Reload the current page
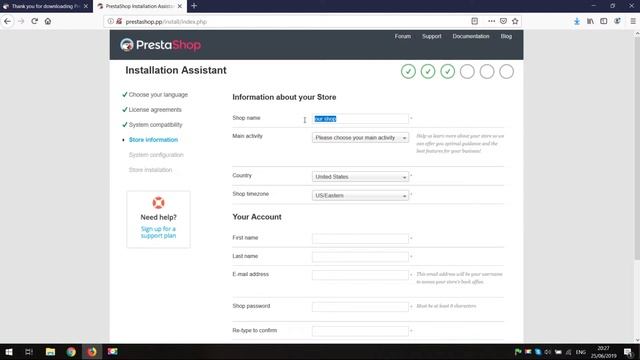The height and width of the screenshot is (360, 640). click(35, 21)
